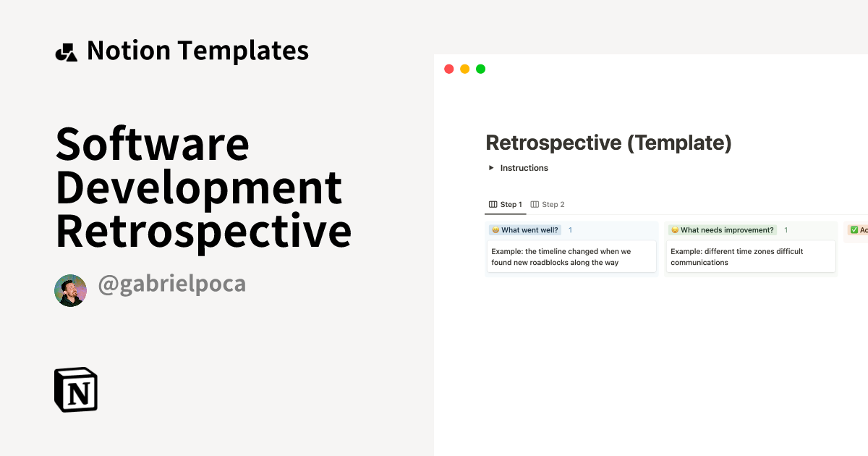Image resolution: width=868 pixels, height=456 pixels.
Task: Open the time zones communication example card
Action: [x=751, y=256]
